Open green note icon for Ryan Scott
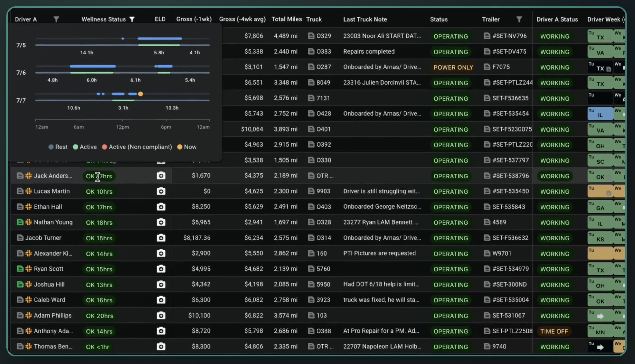The image size is (635, 364). point(20,269)
